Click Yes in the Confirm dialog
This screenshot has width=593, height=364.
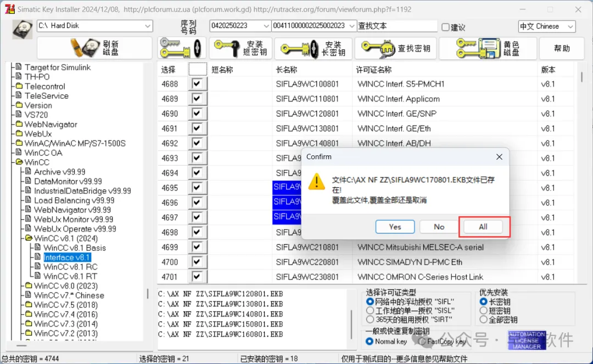coord(395,227)
